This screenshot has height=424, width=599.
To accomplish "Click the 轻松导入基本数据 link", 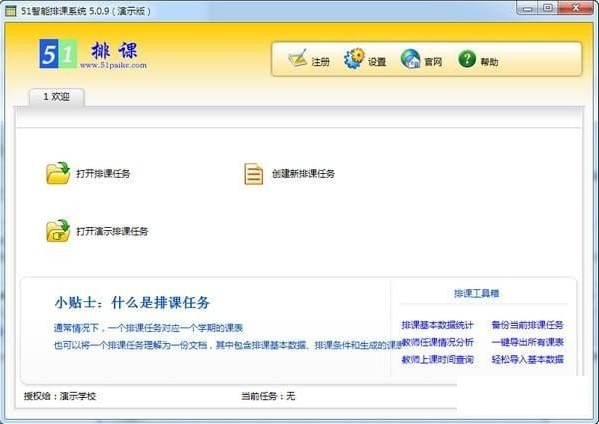I will click(528, 359).
